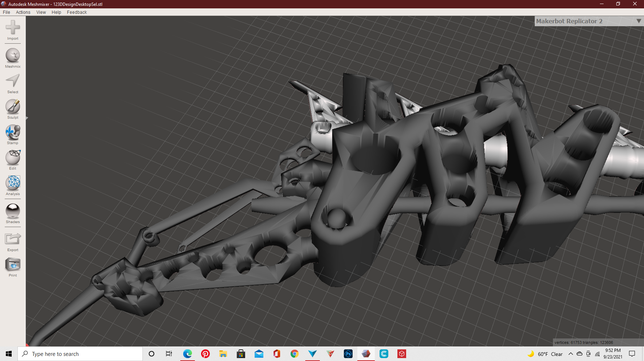
Task: Activate the Select tool
Action: click(13, 81)
